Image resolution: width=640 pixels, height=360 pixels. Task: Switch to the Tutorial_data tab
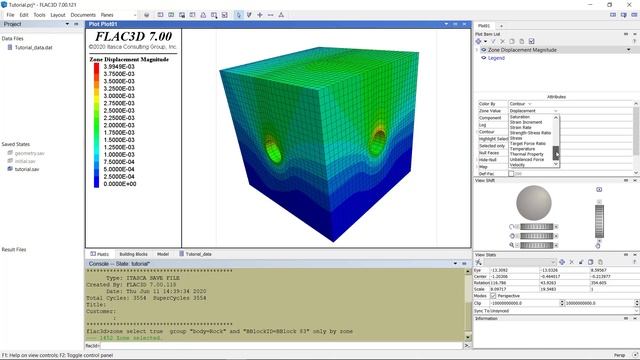pyautogui.click(x=196, y=254)
